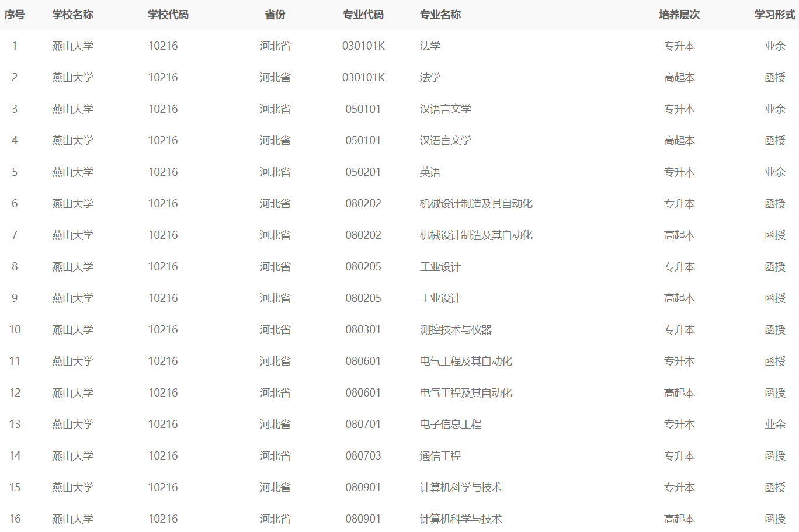This screenshot has height=532, width=799.
Task: Click major code 030101K in row 2
Action: click(363, 78)
